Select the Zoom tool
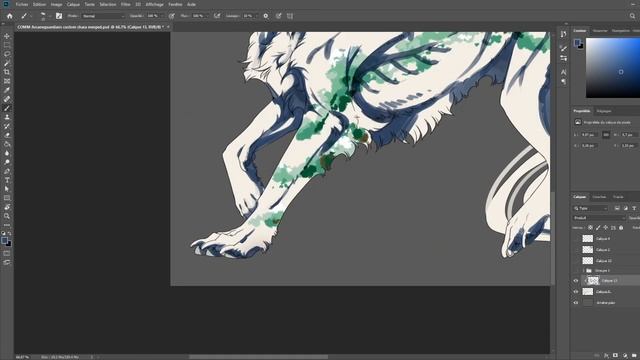Image resolution: width=640 pixels, height=360 pixels. [7, 216]
